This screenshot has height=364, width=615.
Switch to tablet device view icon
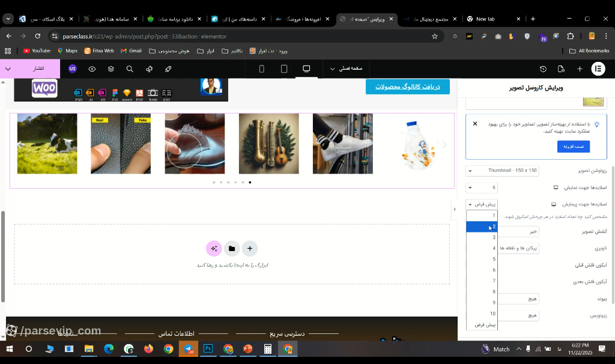coord(284,69)
